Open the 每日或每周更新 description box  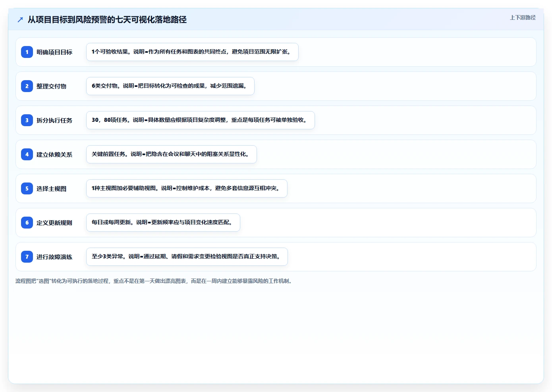pyautogui.click(x=163, y=223)
